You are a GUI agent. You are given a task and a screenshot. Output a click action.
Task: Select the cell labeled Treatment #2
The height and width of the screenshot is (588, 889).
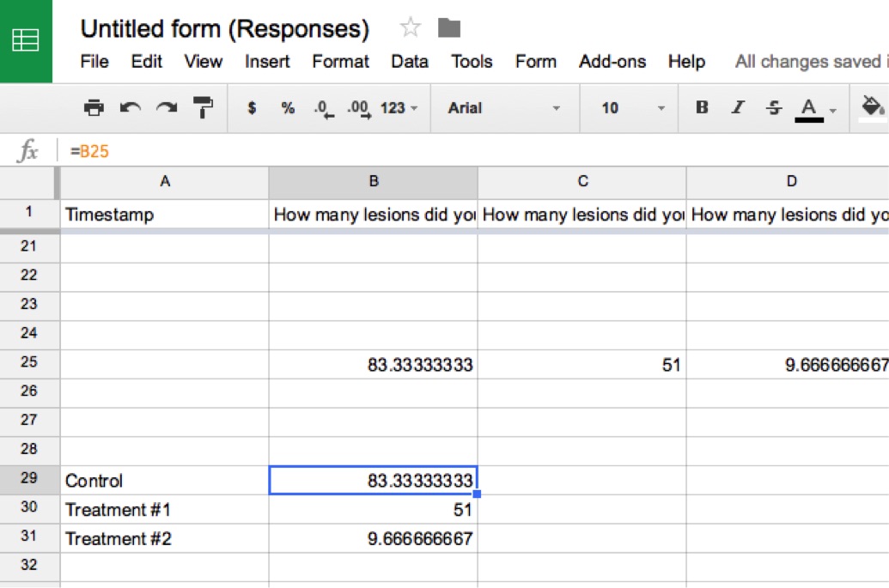164,539
